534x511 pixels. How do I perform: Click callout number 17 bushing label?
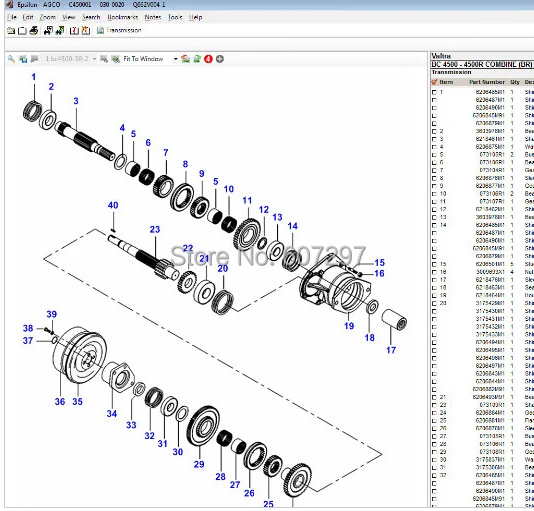391,350
